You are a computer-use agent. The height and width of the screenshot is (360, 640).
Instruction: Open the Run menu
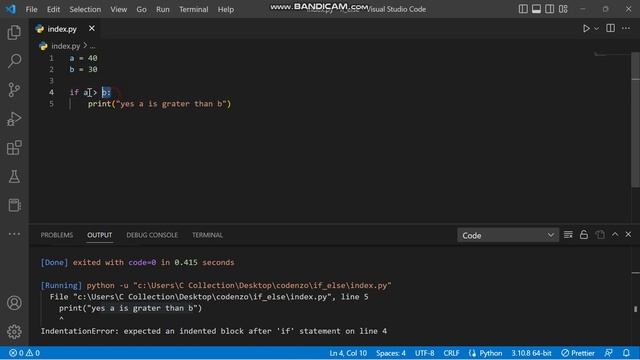tap(162, 9)
